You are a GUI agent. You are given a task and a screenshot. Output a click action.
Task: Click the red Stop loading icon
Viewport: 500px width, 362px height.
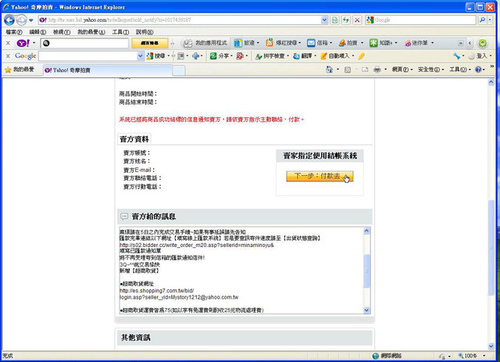click(x=357, y=20)
